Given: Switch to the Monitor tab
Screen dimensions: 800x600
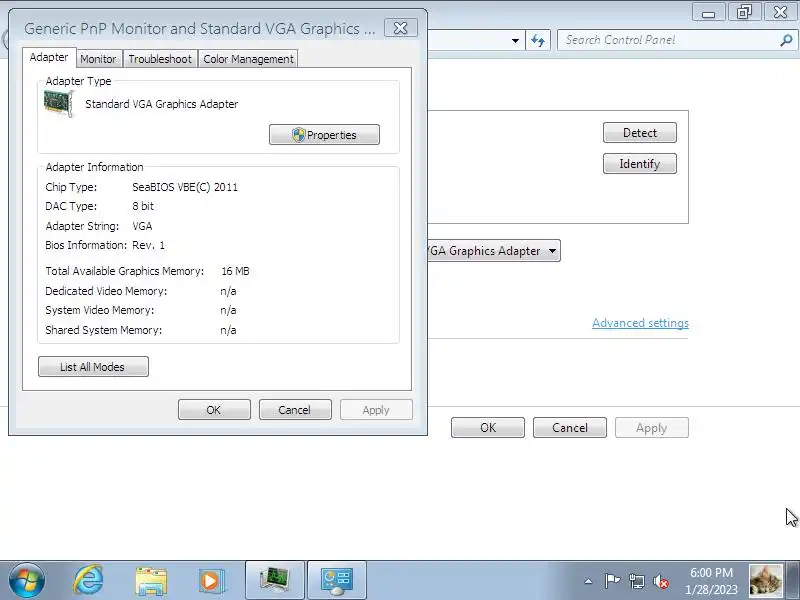Looking at the screenshot, I should tap(98, 59).
